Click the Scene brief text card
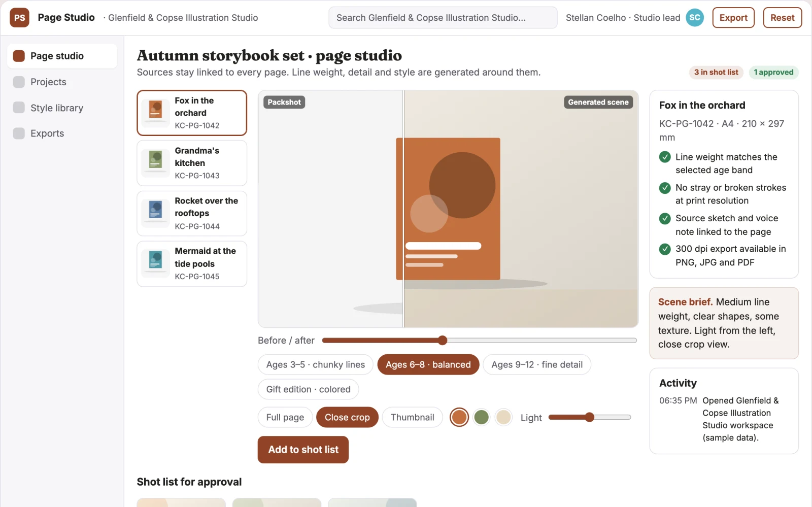Viewport: 812px width, 507px height. (x=724, y=323)
